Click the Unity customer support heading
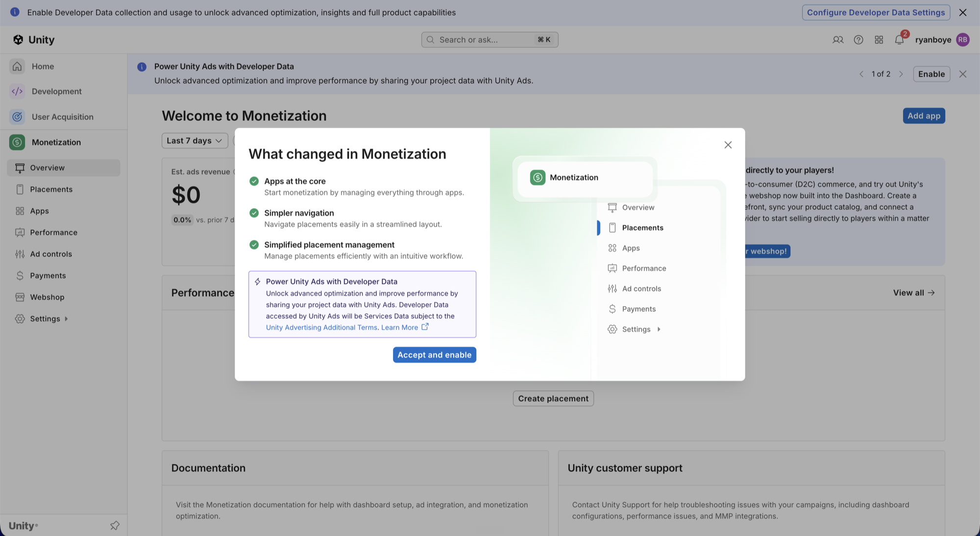The image size is (980, 536). (x=625, y=468)
